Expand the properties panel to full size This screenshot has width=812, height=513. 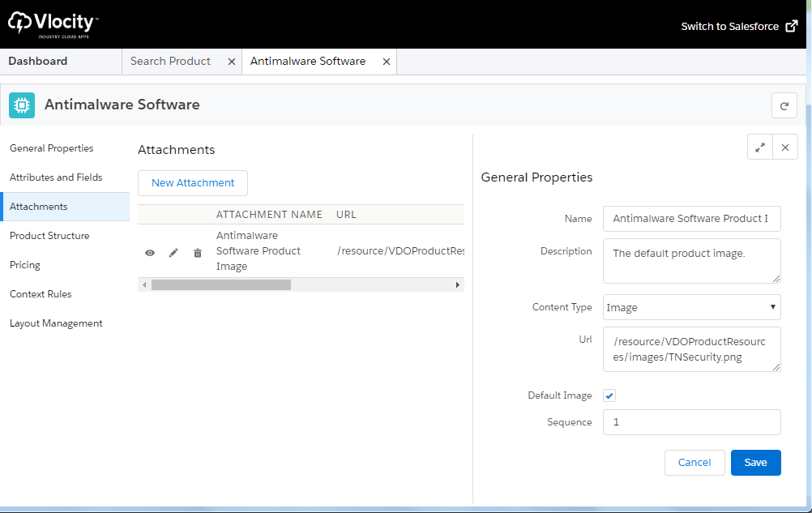point(759,147)
